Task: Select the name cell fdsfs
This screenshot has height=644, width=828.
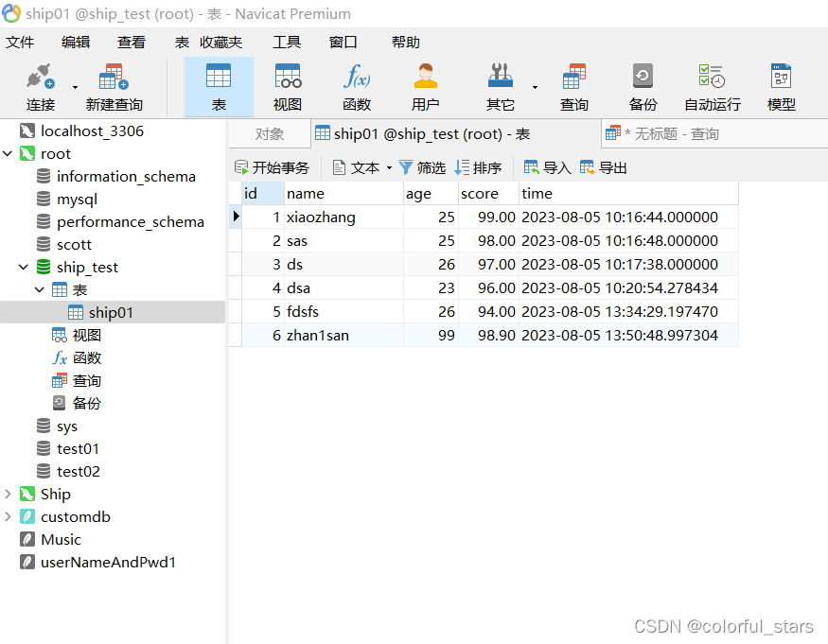Action: pyautogui.click(x=344, y=311)
